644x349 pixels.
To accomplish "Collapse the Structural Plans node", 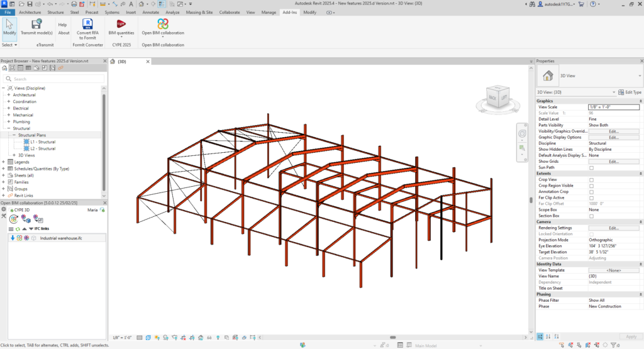I will 14,135.
